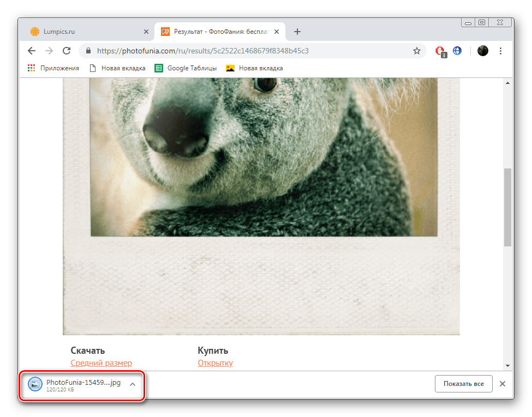Close the downloads bar

tap(503, 384)
